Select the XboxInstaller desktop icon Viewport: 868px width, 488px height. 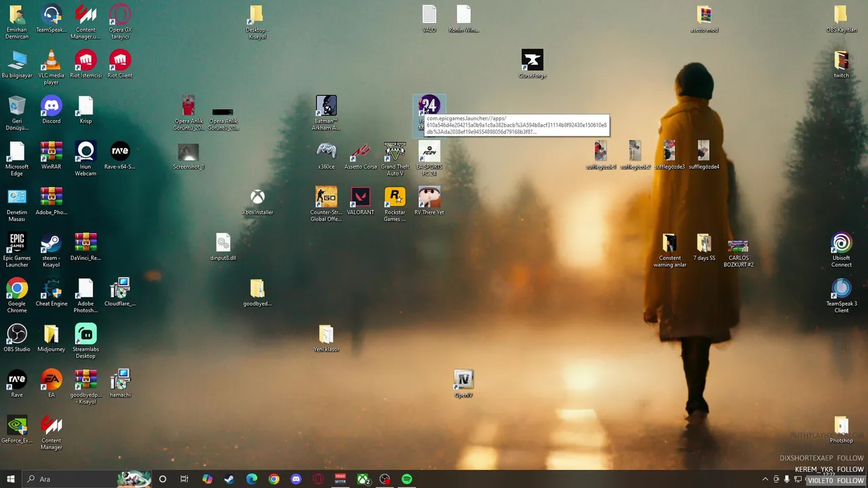coord(258,201)
